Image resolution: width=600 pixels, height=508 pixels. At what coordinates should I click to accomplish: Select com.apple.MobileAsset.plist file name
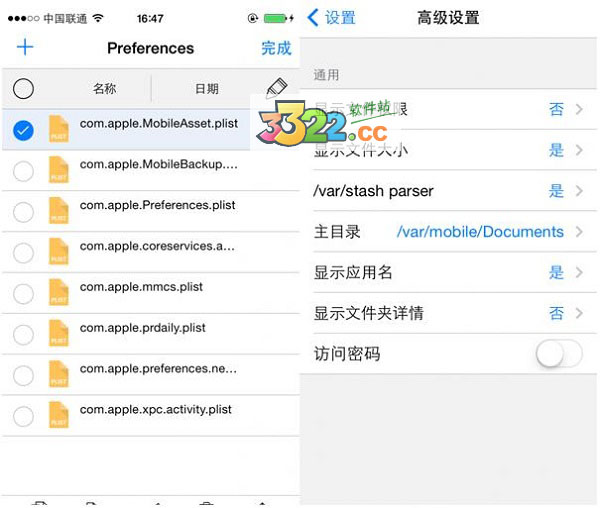pyautogui.click(x=159, y=124)
